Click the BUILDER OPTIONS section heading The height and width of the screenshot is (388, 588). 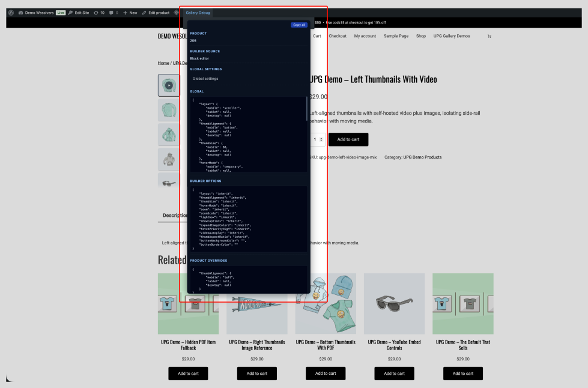(205, 181)
